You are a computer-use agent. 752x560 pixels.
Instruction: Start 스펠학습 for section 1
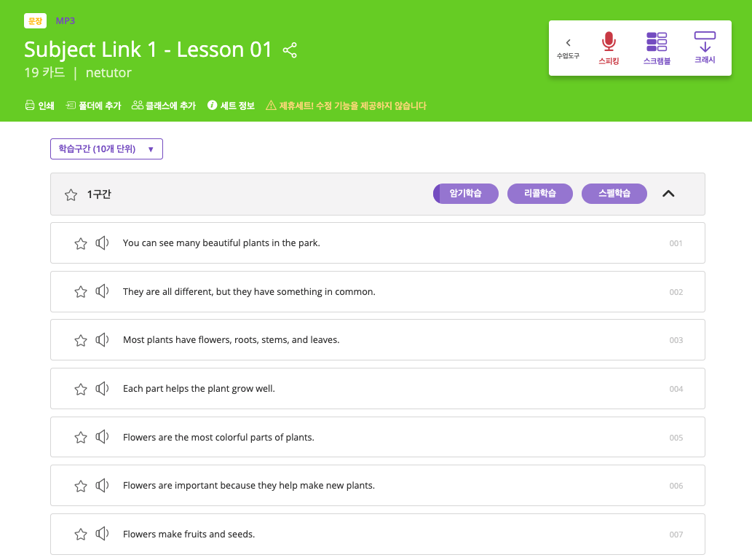point(614,194)
